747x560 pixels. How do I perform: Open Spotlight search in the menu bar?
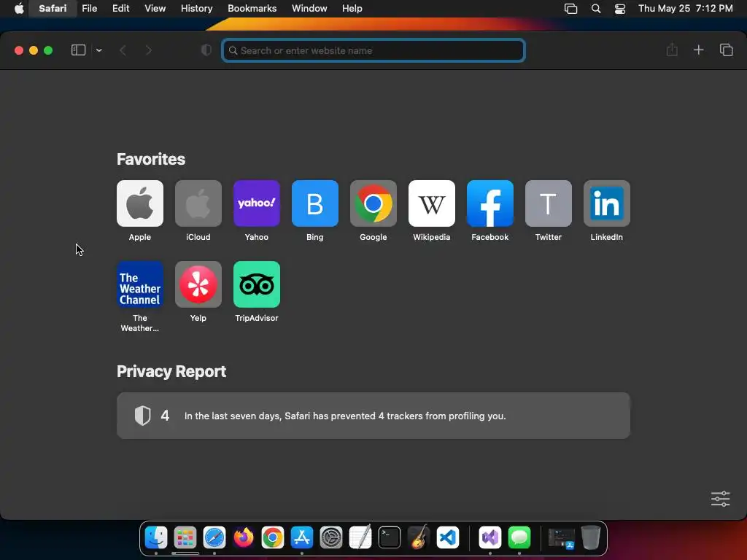tap(595, 9)
